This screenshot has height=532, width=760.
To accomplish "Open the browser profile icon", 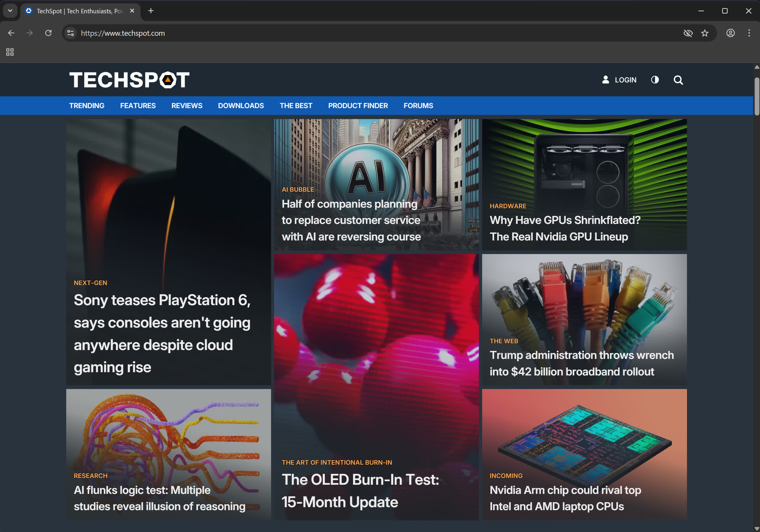I will [730, 33].
